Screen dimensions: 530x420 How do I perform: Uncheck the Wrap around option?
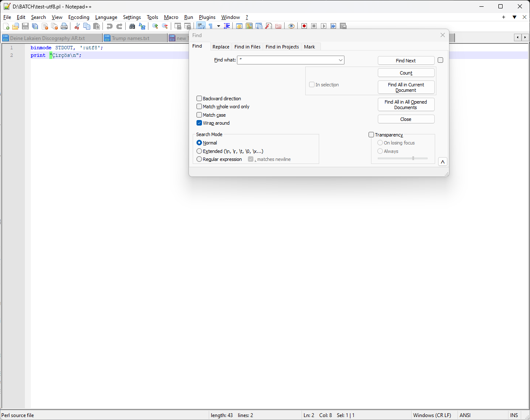(199, 123)
